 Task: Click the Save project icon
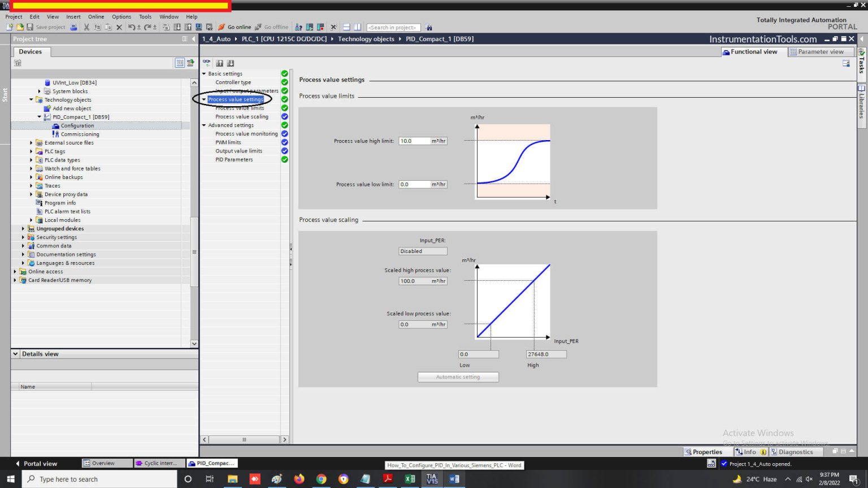coord(30,27)
